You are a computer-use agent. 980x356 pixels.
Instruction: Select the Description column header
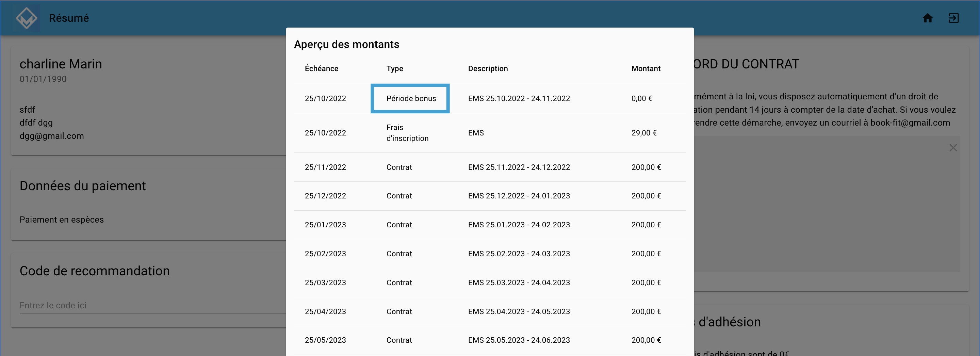pyautogui.click(x=488, y=68)
